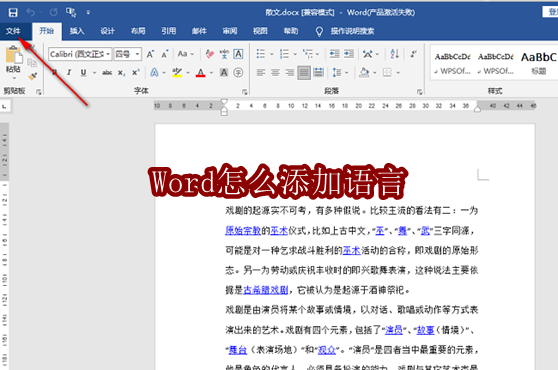Viewport: 558px width, 370px height.
Task: Select the 标题 heading style
Action: [538, 63]
